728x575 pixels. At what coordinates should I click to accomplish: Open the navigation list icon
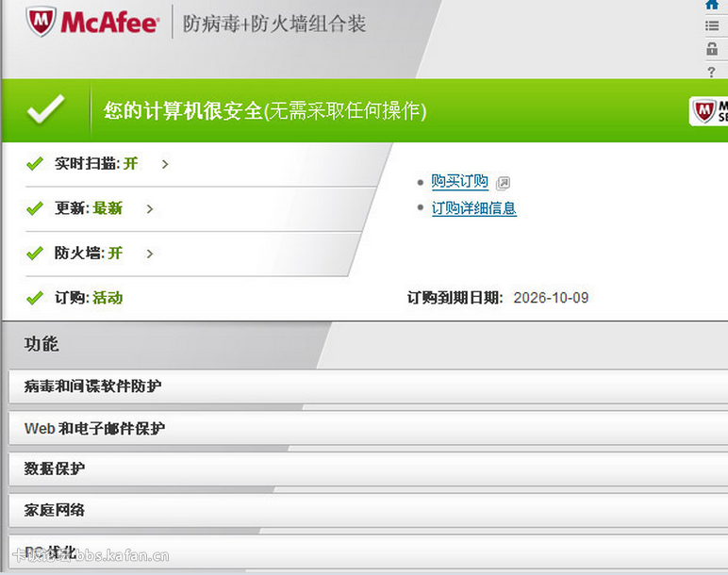(x=712, y=26)
